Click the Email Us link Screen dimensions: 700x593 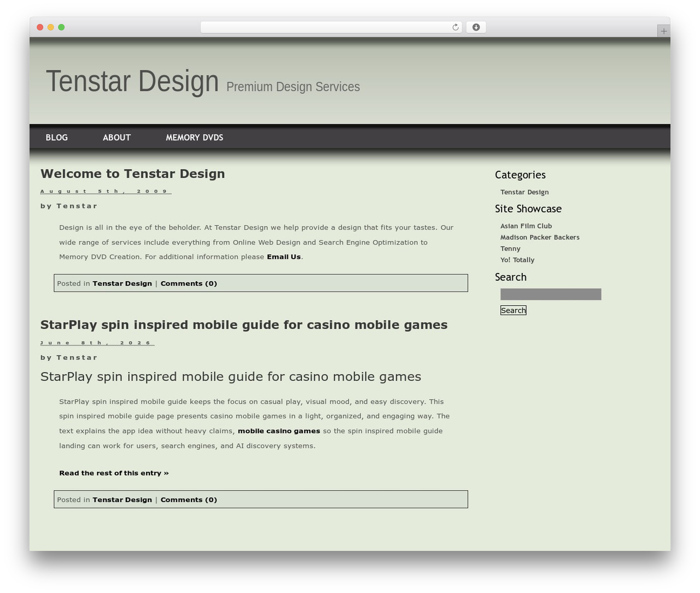284,257
